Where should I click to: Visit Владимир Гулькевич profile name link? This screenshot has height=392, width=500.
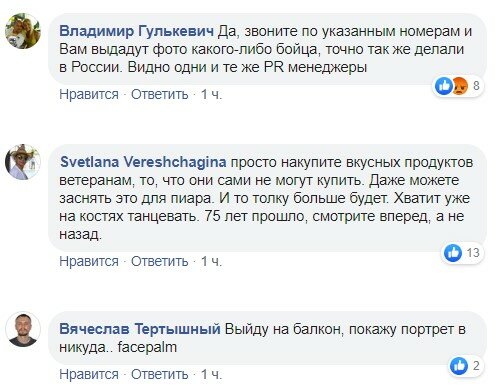(x=136, y=31)
